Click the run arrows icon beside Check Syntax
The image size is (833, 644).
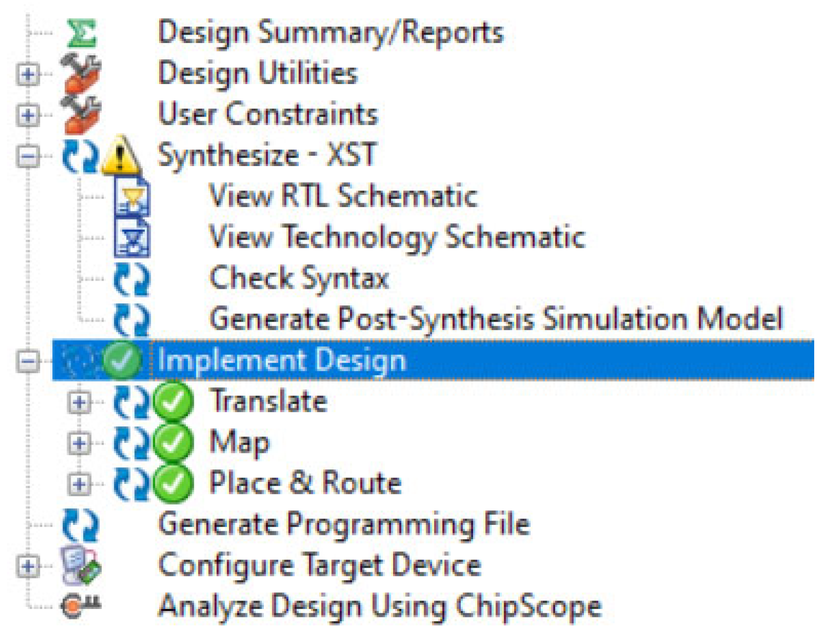coord(132,279)
